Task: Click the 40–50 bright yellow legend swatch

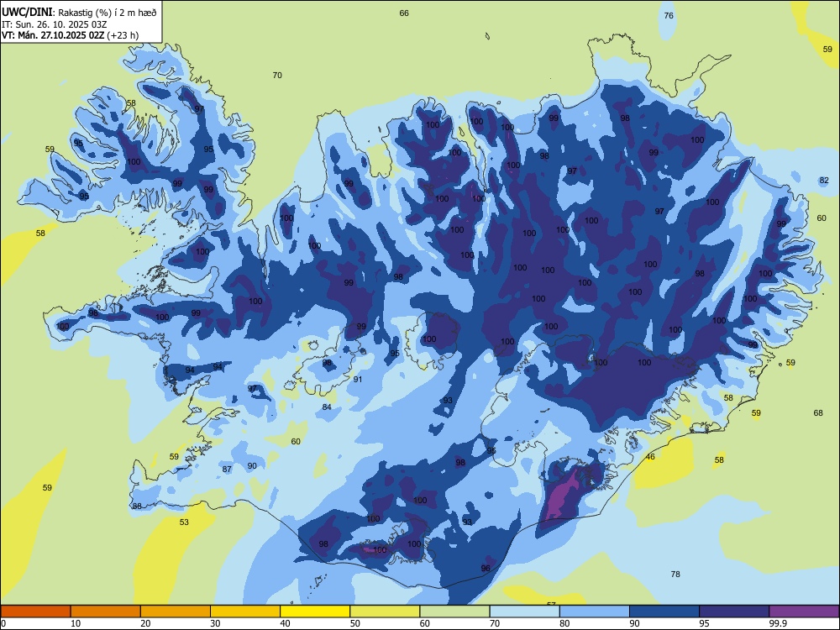Action: tap(315, 612)
